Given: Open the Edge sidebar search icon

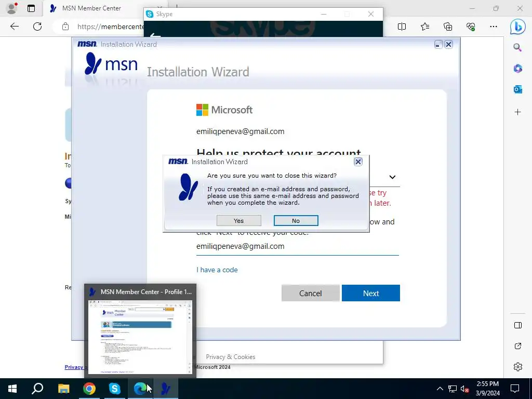Looking at the screenshot, I should (518, 47).
